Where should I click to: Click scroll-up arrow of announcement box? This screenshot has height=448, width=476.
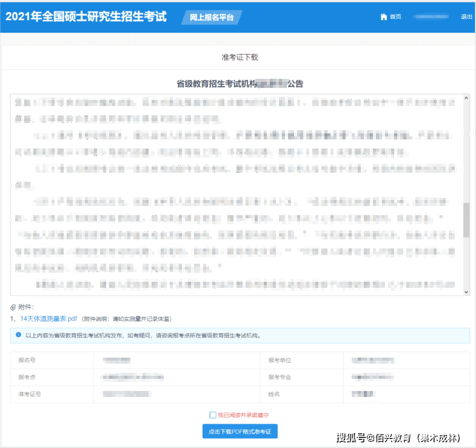(x=466, y=99)
